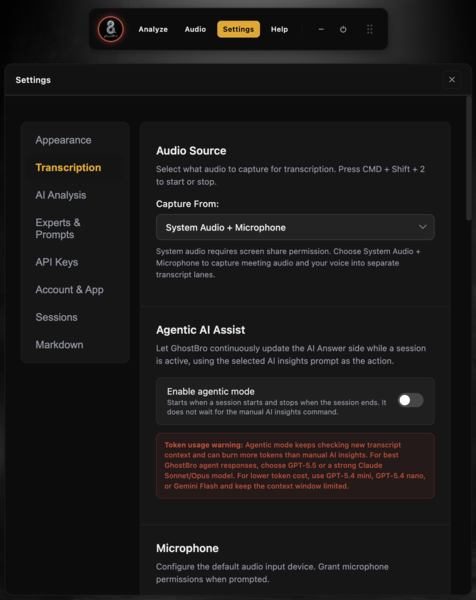Click the Audio Source heading
The height and width of the screenshot is (600, 476).
pos(191,151)
